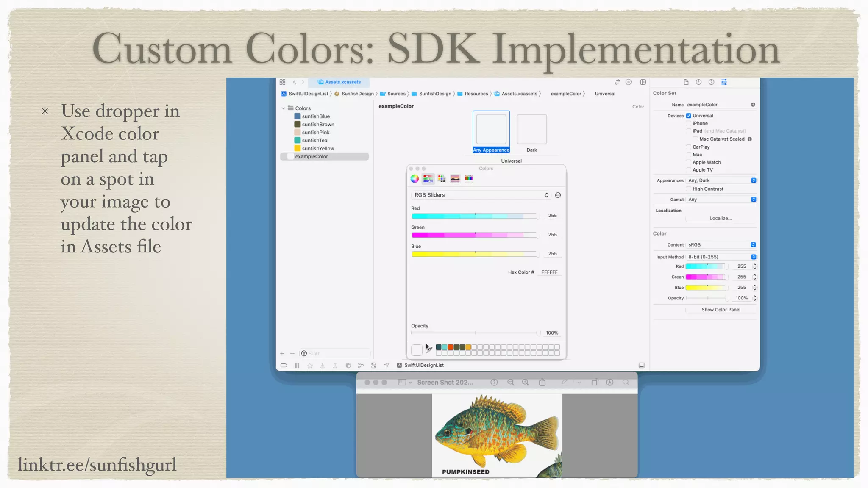
Task: Click Simulate Location arrow icon
Action: [x=387, y=365]
